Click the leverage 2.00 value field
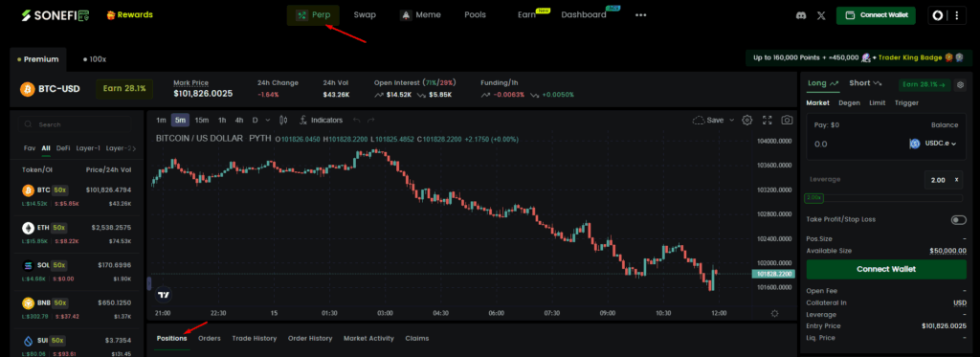Screen dimensions: 980x357 click(x=944, y=180)
